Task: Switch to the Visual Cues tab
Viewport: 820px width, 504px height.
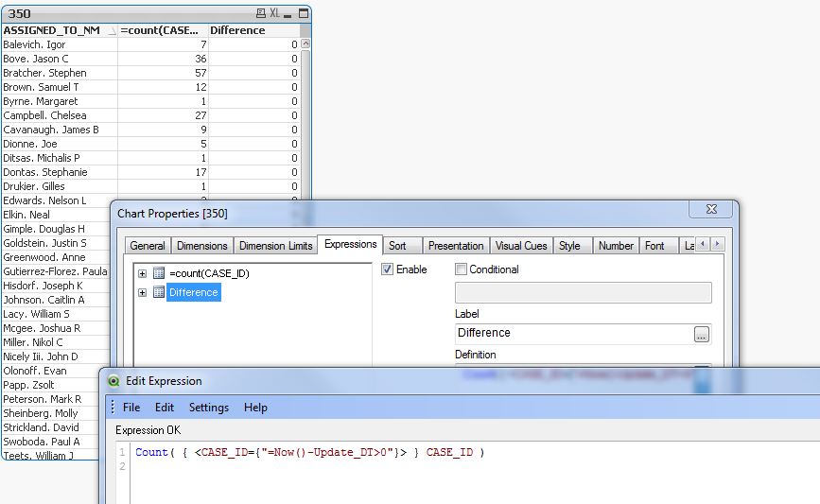Action: coord(521,246)
